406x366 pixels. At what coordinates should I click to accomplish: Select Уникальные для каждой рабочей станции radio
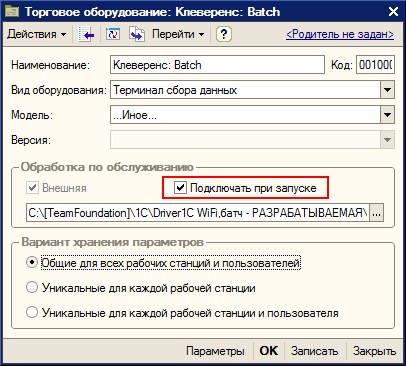coord(32,287)
